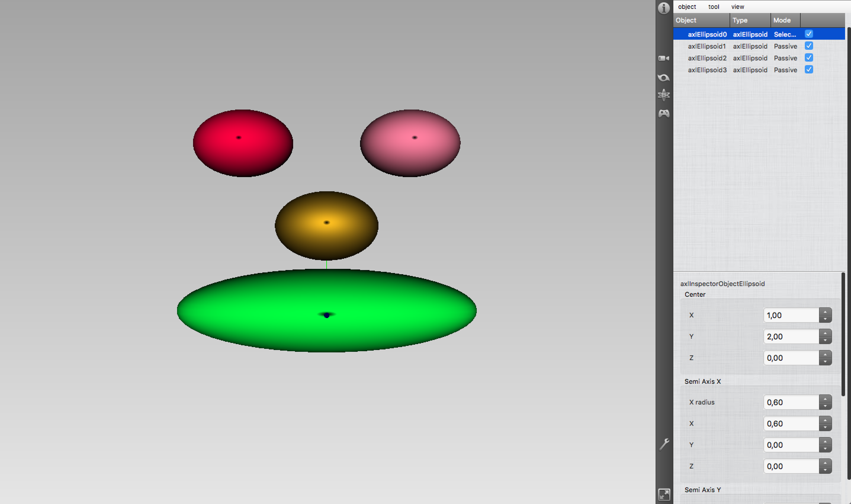This screenshot has height=504, width=851.
Task: Activate the eye/view tool in sidebar
Action: pos(664,77)
